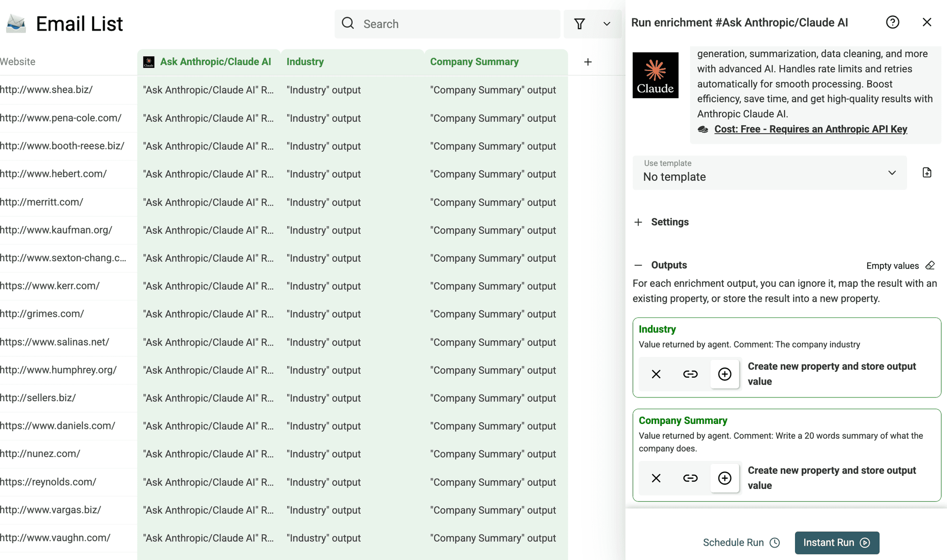Select the Ask Anthropic/Claude AI column header
947x560 pixels.
pyautogui.click(x=216, y=62)
